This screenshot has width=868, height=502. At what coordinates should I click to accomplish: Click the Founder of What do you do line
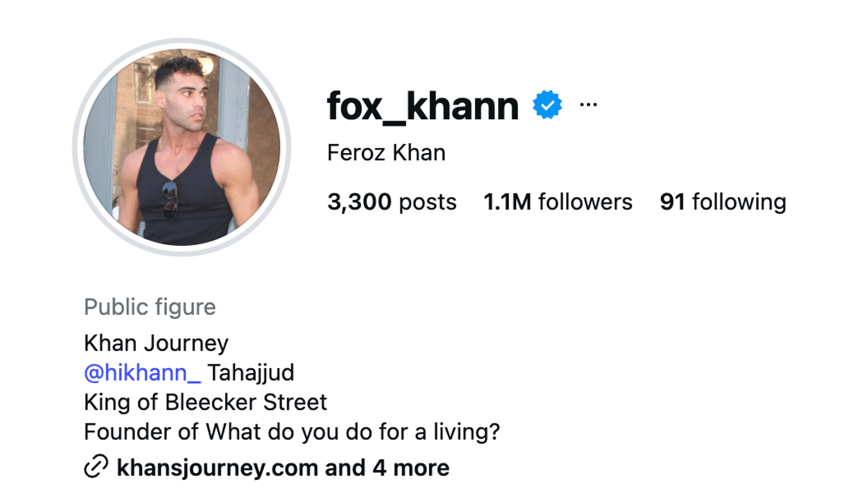point(292,432)
